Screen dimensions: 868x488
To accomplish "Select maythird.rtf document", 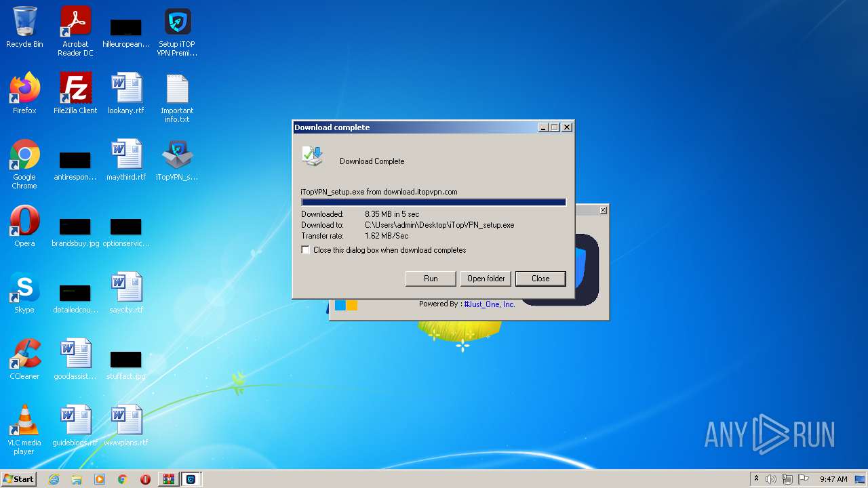I will 126,161.
